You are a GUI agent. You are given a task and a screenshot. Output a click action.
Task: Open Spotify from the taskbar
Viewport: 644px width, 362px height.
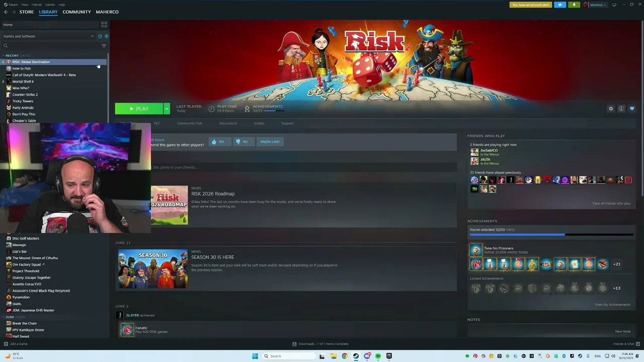(378, 356)
